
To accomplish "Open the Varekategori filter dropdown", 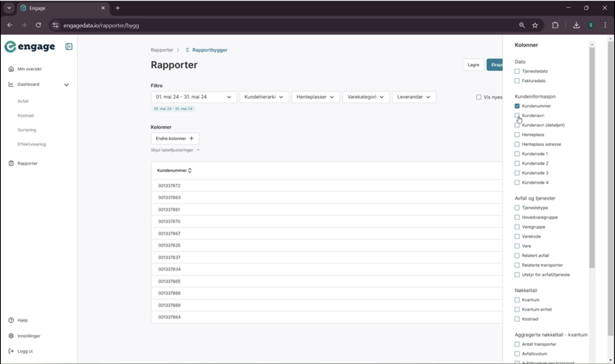I will (366, 97).
